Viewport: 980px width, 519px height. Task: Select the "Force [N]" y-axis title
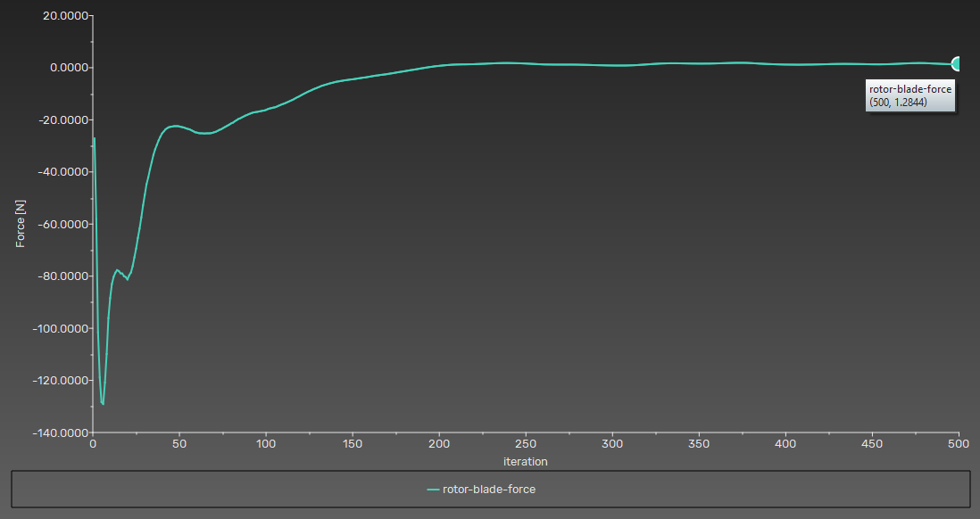21,223
